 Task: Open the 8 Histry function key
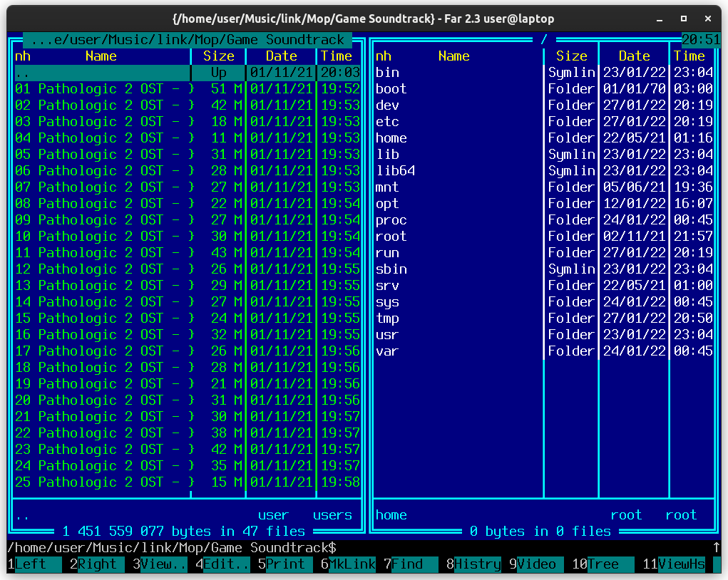coord(473,564)
